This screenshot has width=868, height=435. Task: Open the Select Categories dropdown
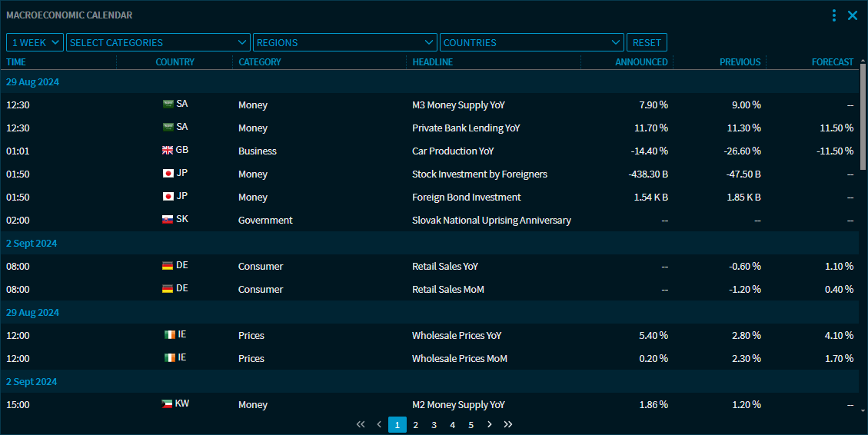(158, 43)
